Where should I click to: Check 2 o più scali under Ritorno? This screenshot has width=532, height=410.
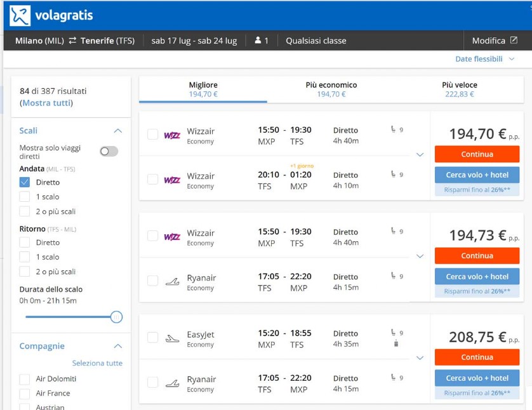click(x=24, y=272)
